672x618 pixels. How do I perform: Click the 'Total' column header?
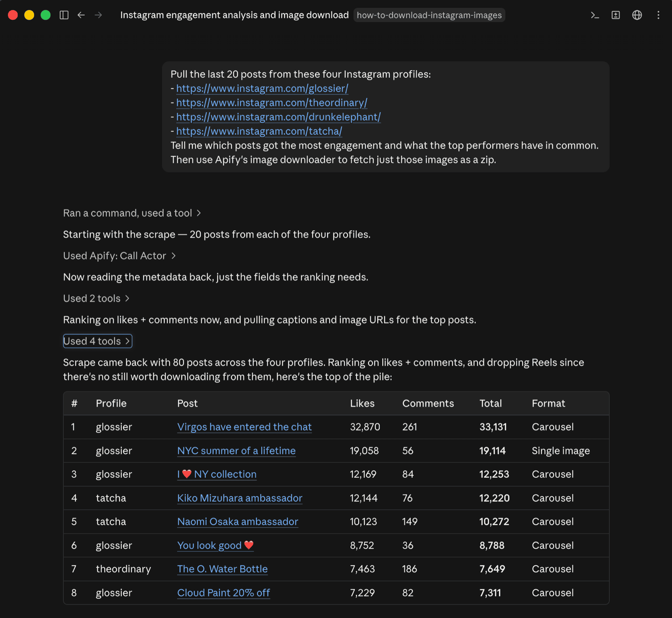(x=491, y=403)
